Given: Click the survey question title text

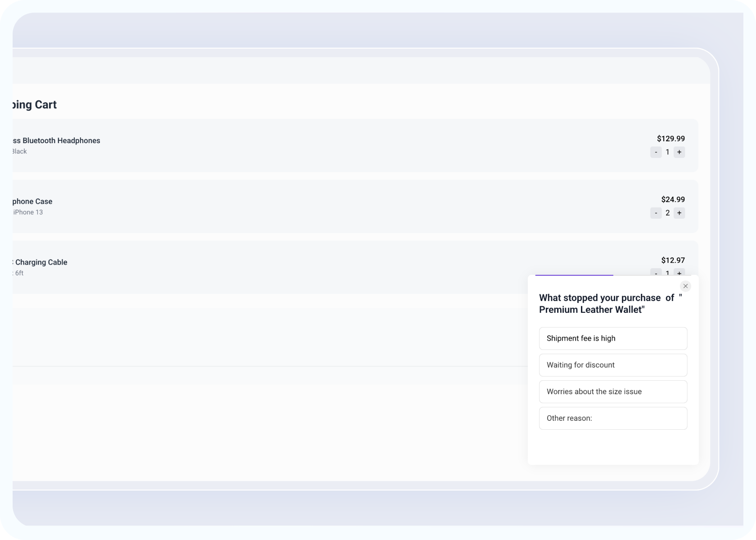Looking at the screenshot, I should click(x=609, y=303).
